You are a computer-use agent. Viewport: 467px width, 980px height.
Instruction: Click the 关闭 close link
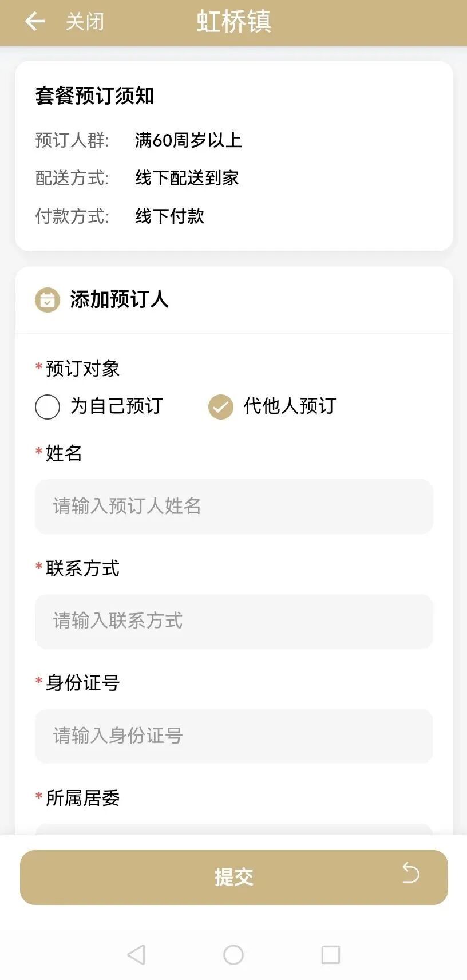pos(85,22)
